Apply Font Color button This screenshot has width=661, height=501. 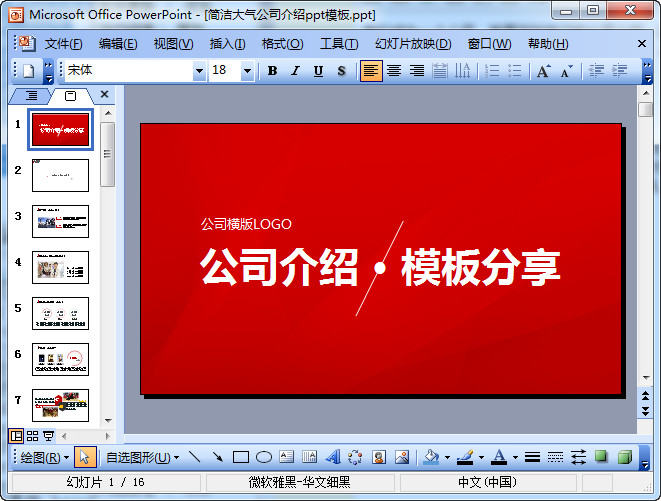(500, 457)
